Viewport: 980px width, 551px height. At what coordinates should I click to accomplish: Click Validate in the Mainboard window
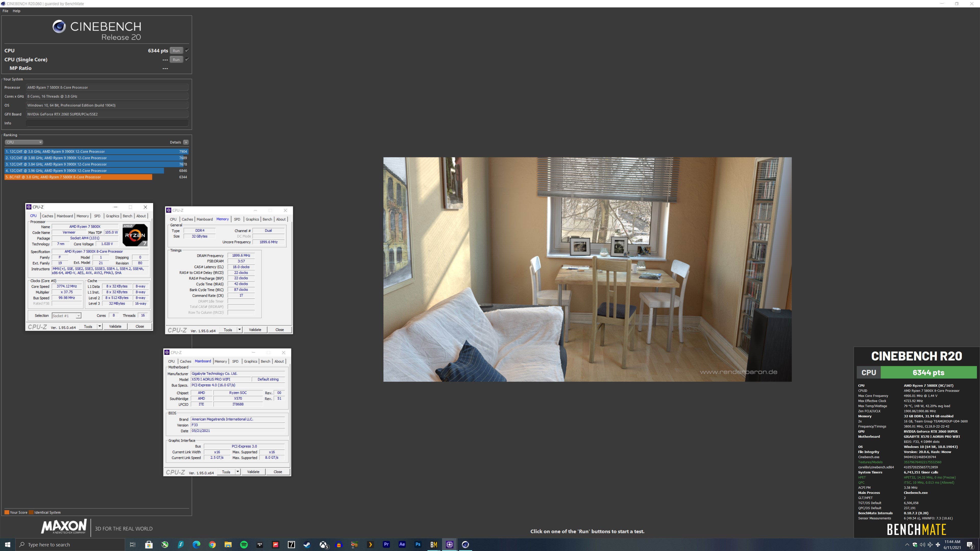pyautogui.click(x=253, y=471)
